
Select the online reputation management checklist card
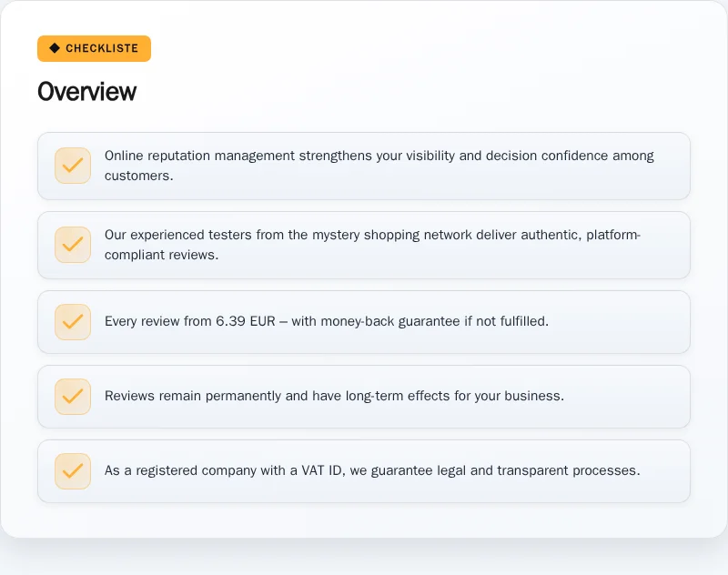[x=364, y=166]
